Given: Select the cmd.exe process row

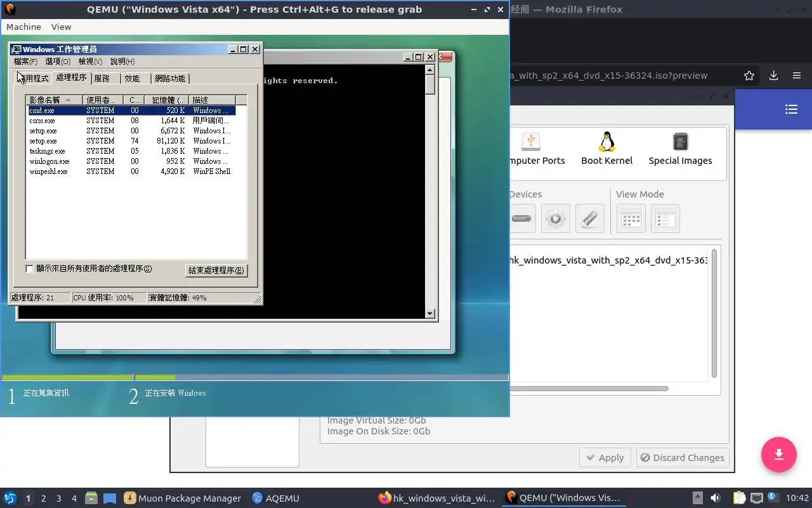Looking at the screenshot, I should [131, 110].
